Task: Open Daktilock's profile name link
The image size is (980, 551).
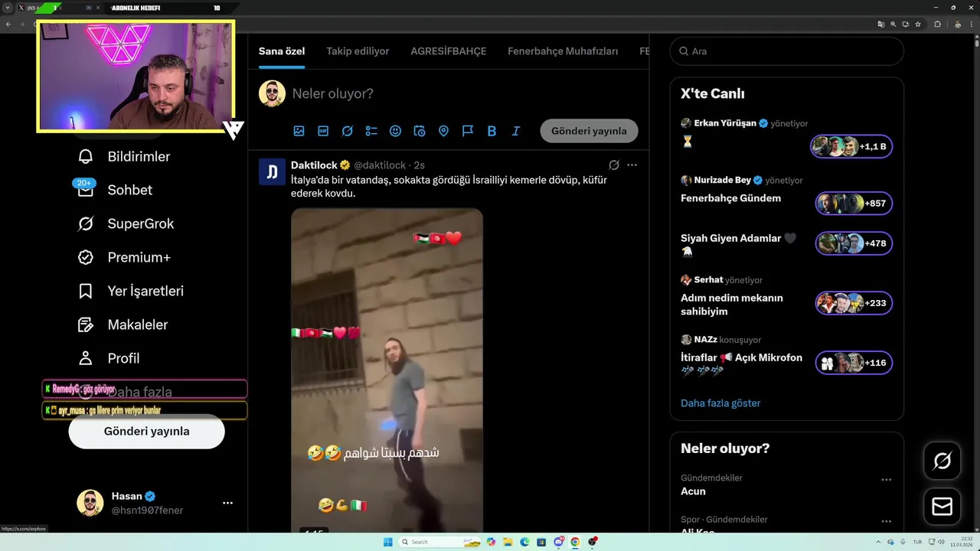Action: [x=315, y=165]
